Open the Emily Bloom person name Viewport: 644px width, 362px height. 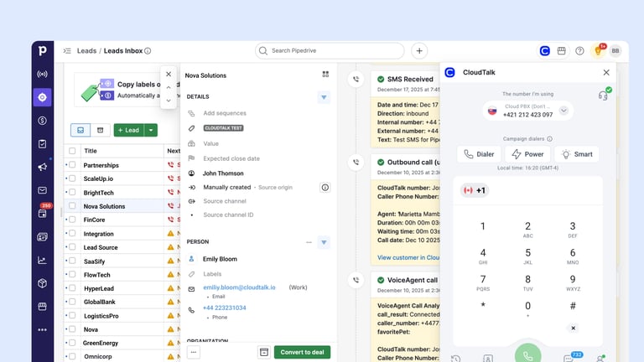(x=220, y=259)
